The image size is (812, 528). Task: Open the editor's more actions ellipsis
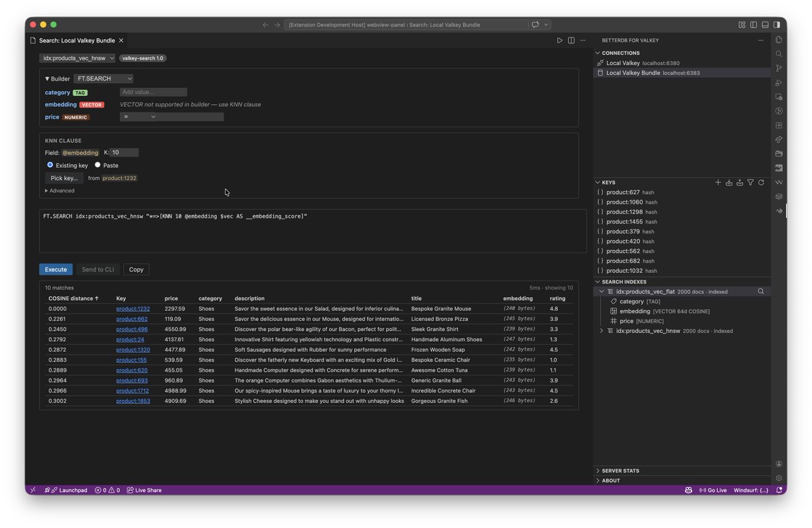pyautogui.click(x=583, y=41)
